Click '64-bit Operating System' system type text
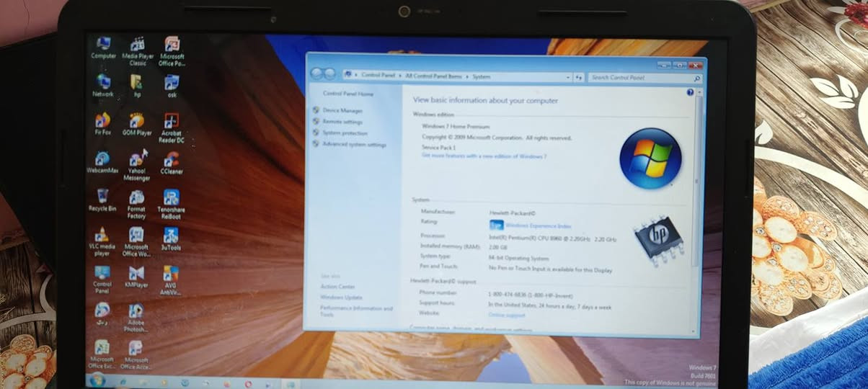Screen dimensions: 868x389 point(518,258)
